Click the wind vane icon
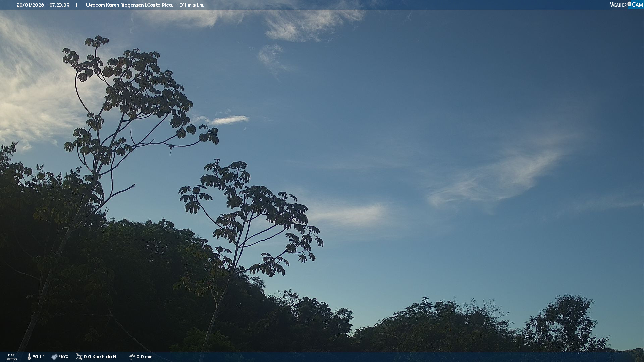This screenshot has height=362, width=644. pos(79,357)
